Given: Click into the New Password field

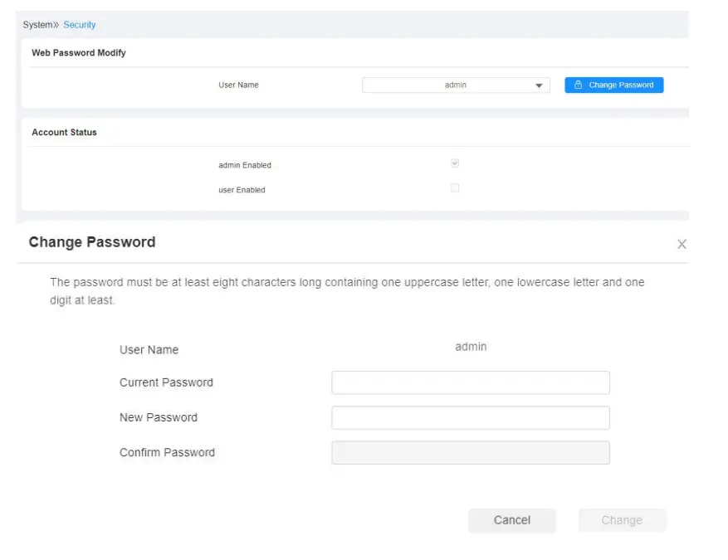Looking at the screenshot, I should coord(470,417).
